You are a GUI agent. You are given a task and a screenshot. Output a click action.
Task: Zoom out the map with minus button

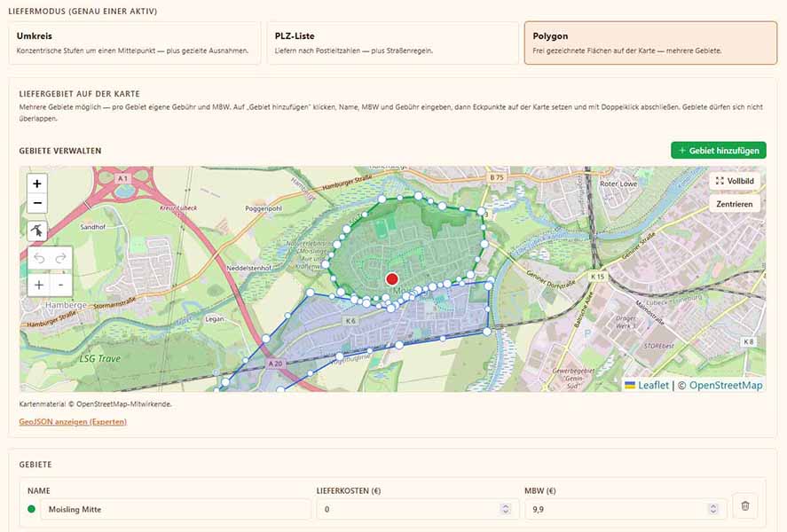point(37,203)
